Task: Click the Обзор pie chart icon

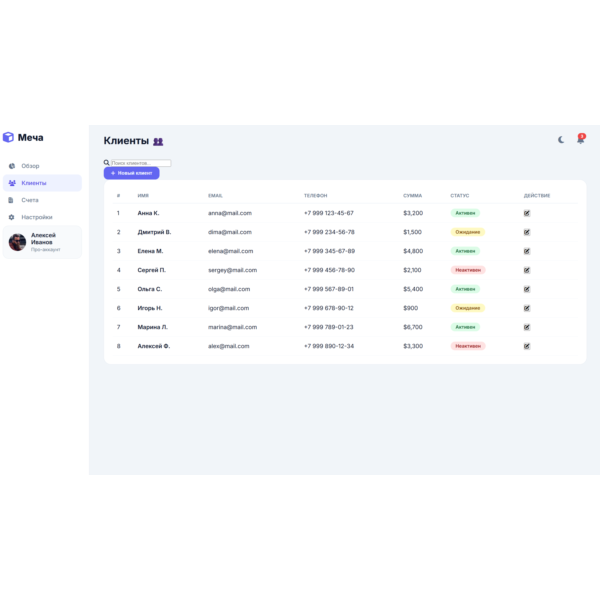Action: [12, 166]
